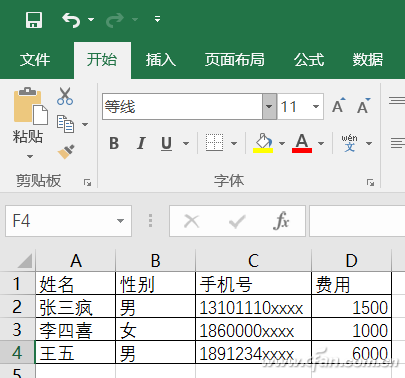Insert function with the fx icon
Image resolution: width=405 pixels, height=378 pixels.
click(x=281, y=221)
